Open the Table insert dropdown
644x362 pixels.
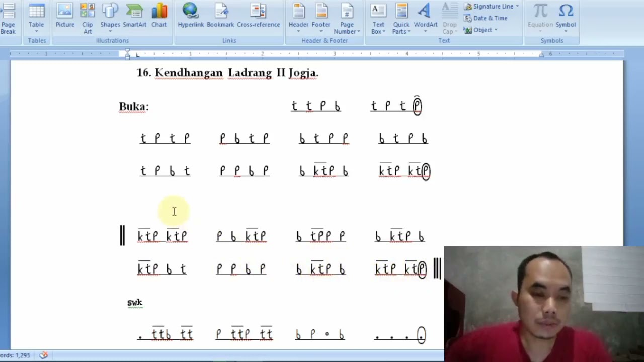[x=36, y=19]
